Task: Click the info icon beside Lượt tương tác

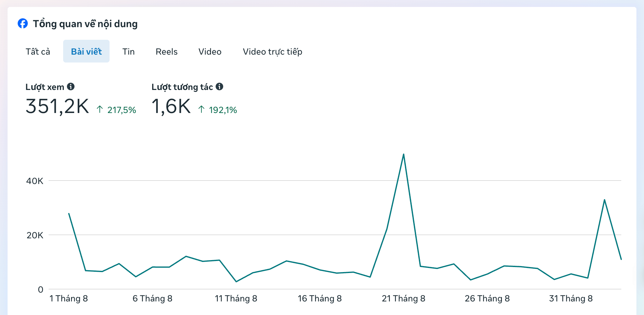Action: click(219, 86)
